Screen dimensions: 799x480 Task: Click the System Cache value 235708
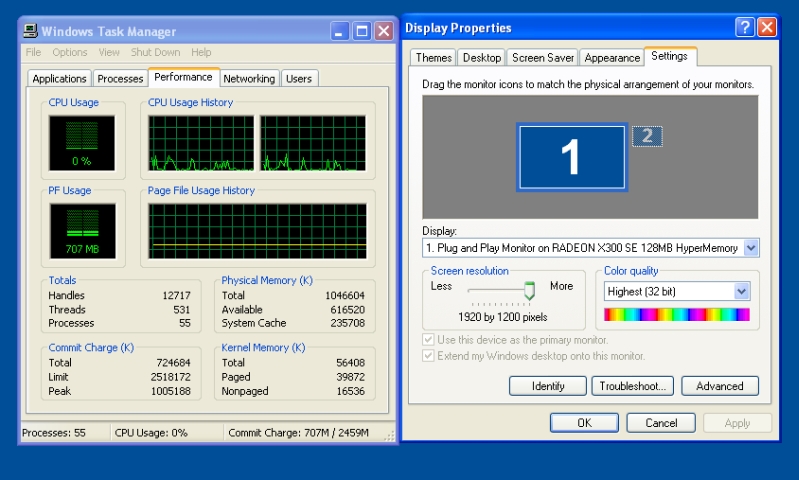[348, 323]
